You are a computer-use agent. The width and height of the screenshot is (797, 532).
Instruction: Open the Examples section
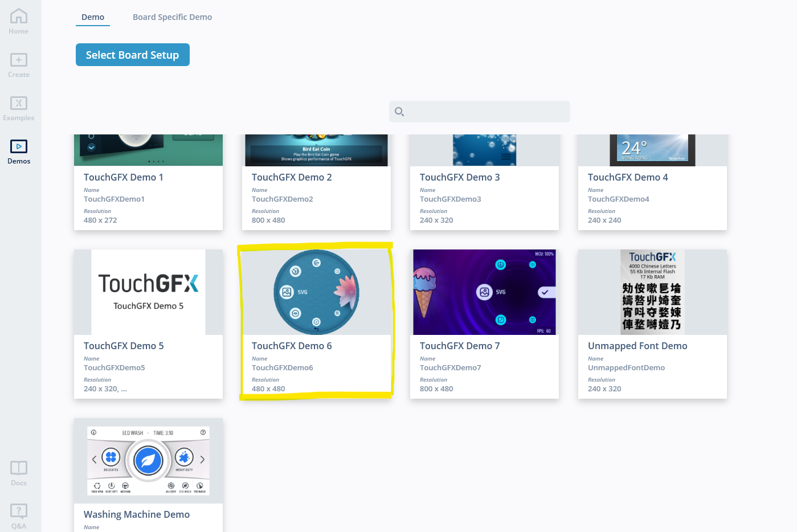(x=18, y=107)
